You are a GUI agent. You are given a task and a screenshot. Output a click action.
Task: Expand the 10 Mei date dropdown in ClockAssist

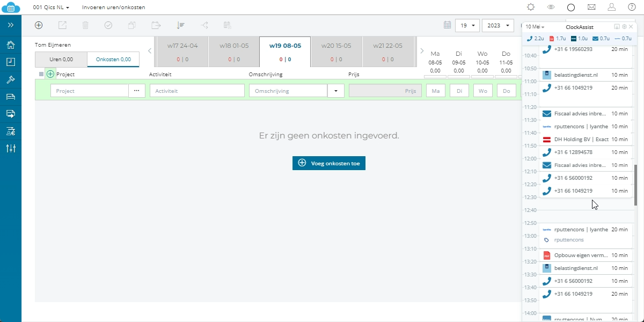(x=535, y=27)
